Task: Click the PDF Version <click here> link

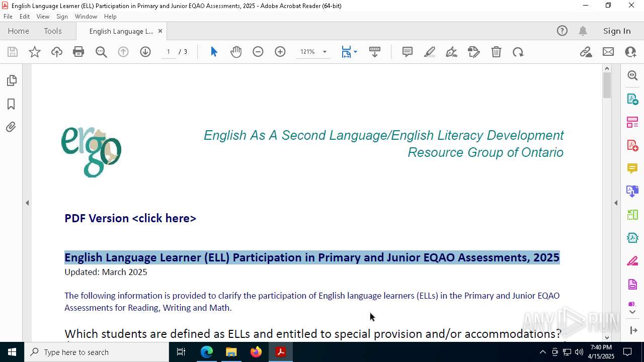Action: pos(130,218)
